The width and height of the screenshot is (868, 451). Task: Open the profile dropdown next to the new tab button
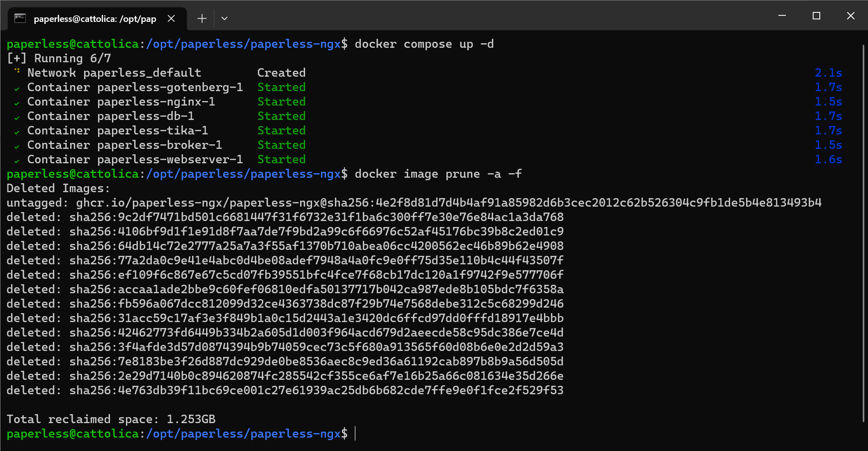pos(224,18)
